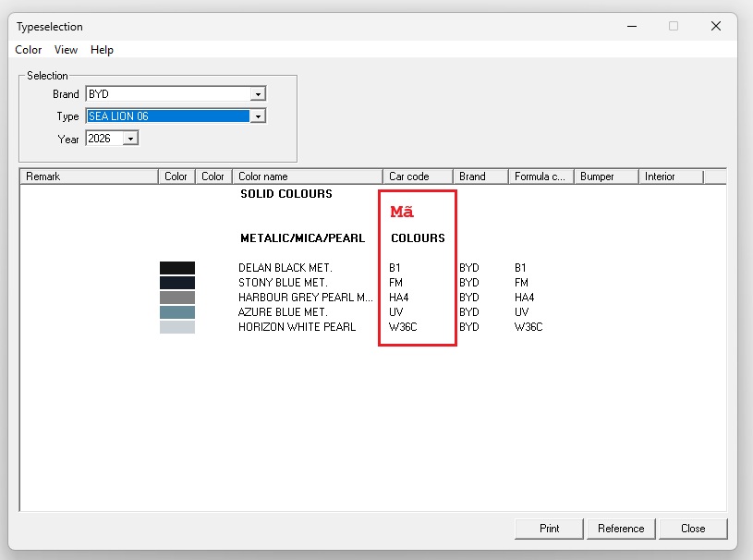Select the Stony Blue Met. color swatch

[x=177, y=283]
